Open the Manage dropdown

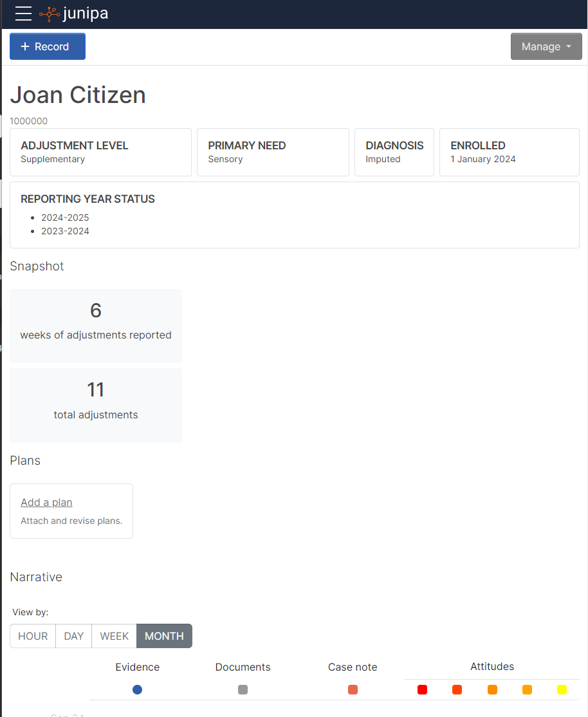coord(546,46)
